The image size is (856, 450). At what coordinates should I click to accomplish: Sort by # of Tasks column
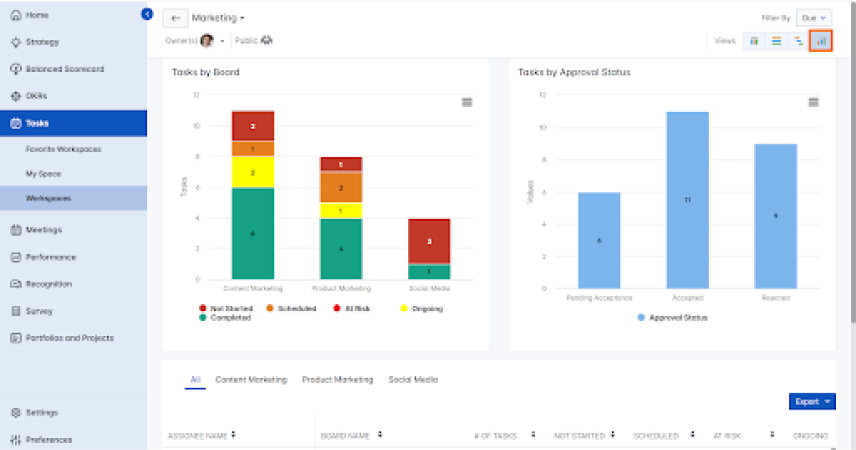(x=533, y=435)
